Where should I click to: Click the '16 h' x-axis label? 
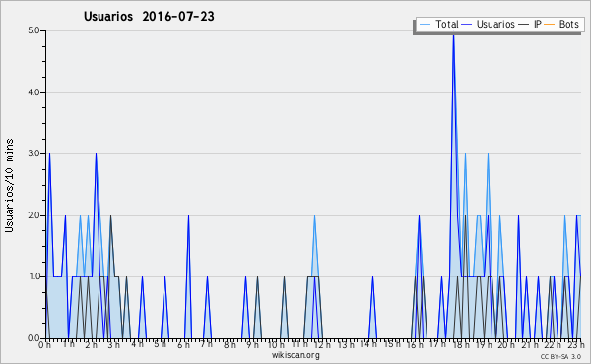[x=415, y=345]
